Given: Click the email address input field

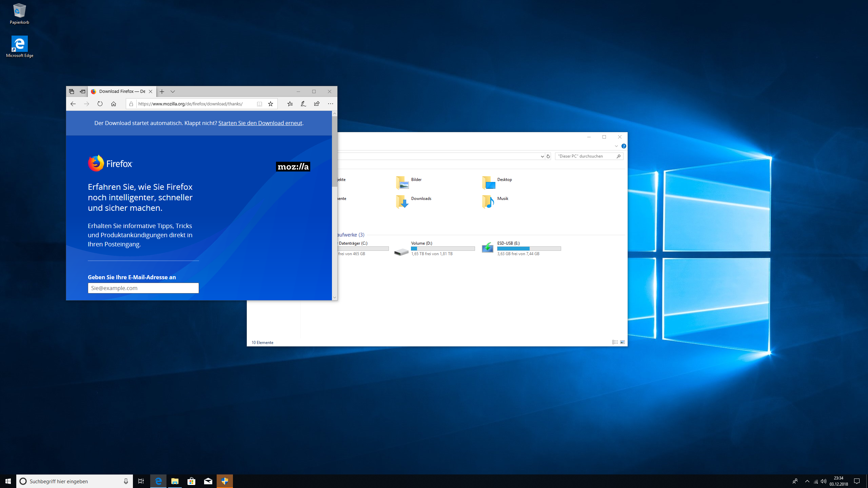Looking at the screenshot, I should [143, 288].
